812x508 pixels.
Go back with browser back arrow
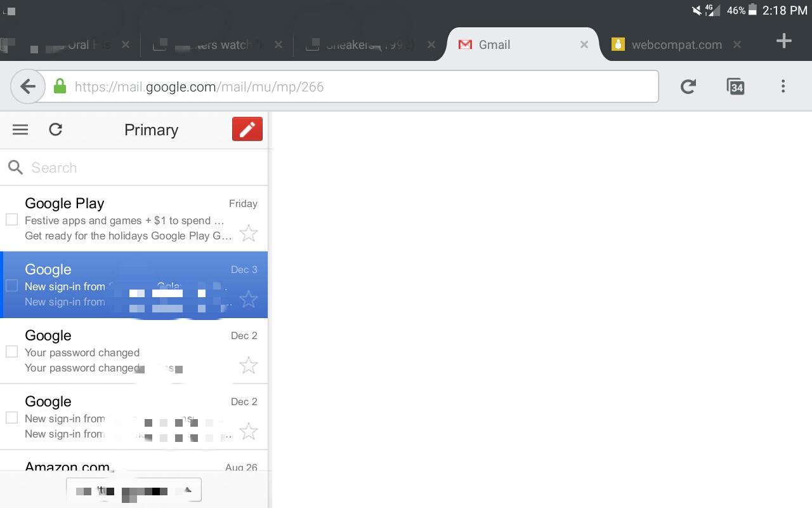27,86
